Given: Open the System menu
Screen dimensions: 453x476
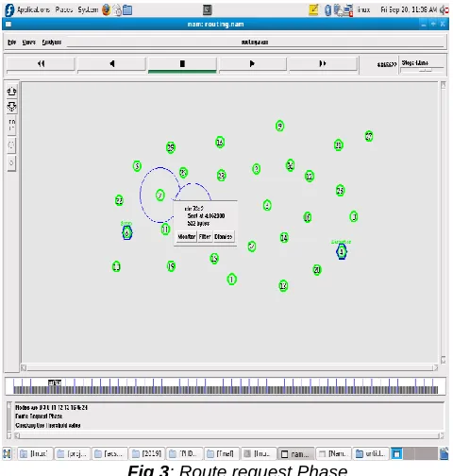Looking at the screenshot, I should click(x=88, y=9).
